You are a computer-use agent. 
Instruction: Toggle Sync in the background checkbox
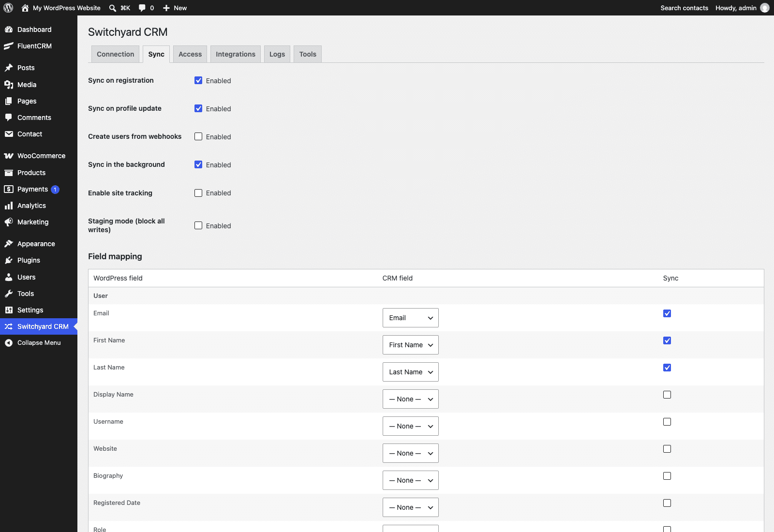click(x=198, y=164)
